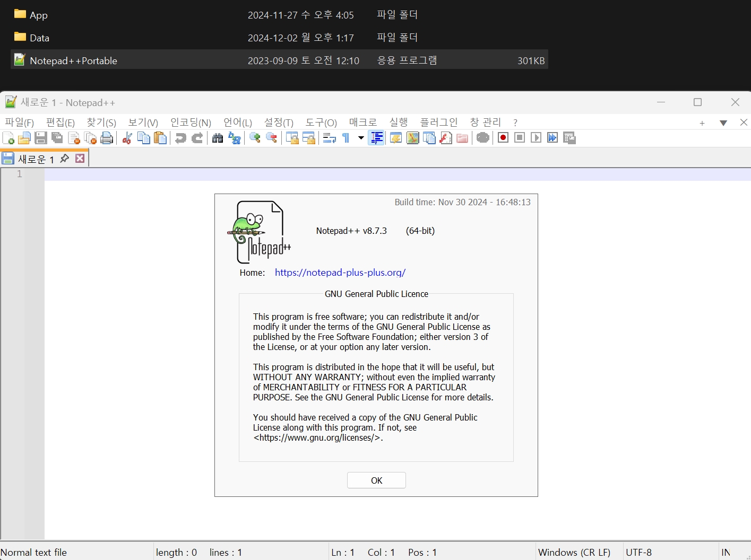The image size is (751, 560).
Task: Open the 파일(F) menu
Action: 20,122
